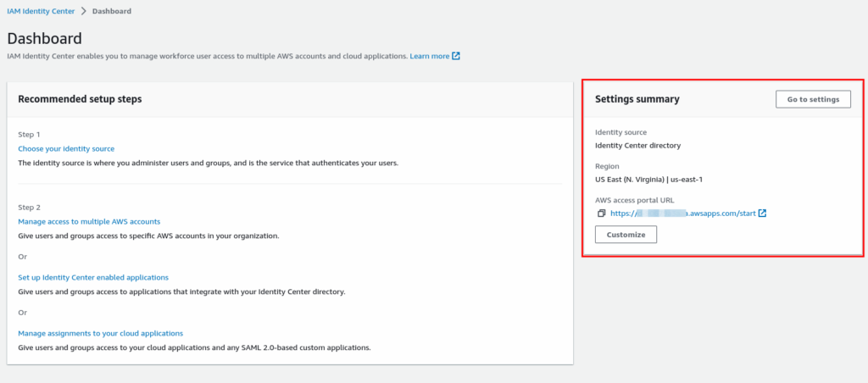Click the breadcrumb chevron separator
Viewport: 868px width, 383px height.
(x=83, y=11)
